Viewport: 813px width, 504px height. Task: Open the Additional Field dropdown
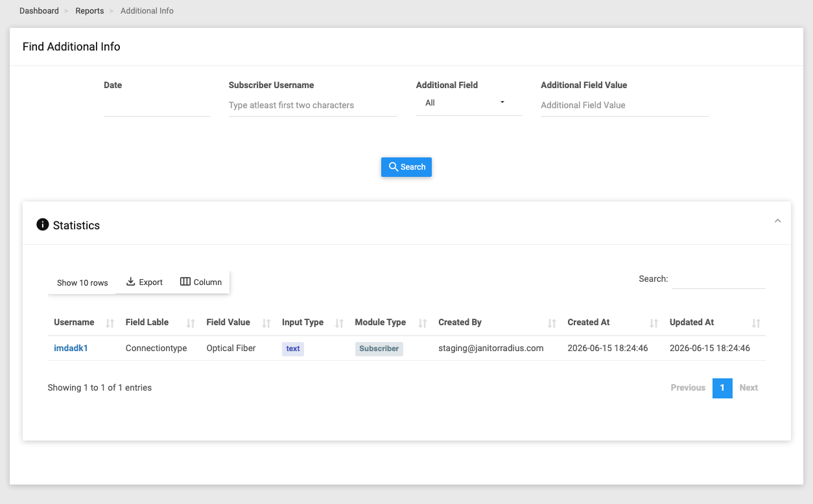tap(469, 103)
